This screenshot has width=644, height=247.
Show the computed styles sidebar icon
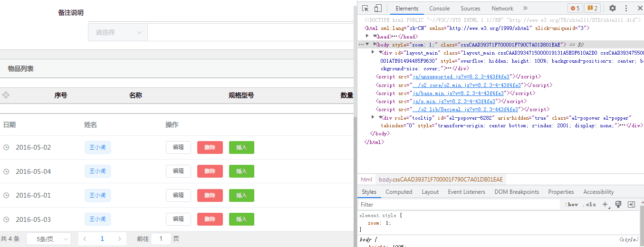631,205
